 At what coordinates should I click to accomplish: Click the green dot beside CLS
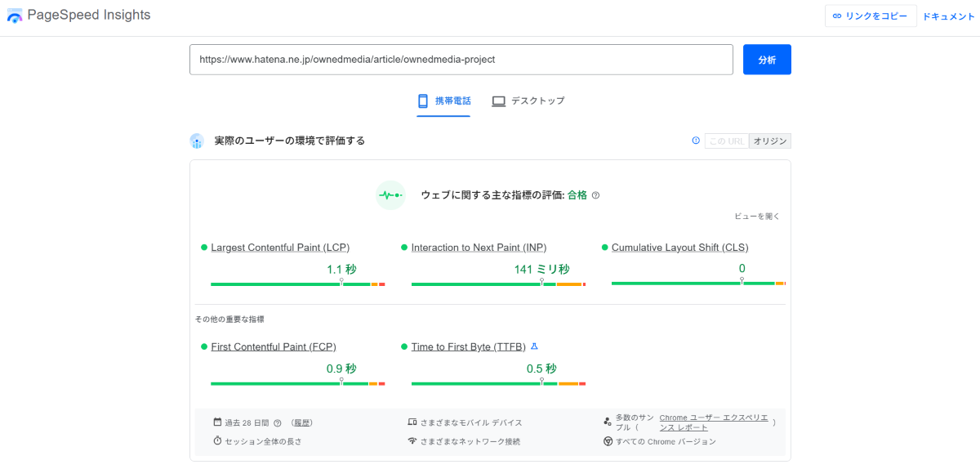pos(605,248)
